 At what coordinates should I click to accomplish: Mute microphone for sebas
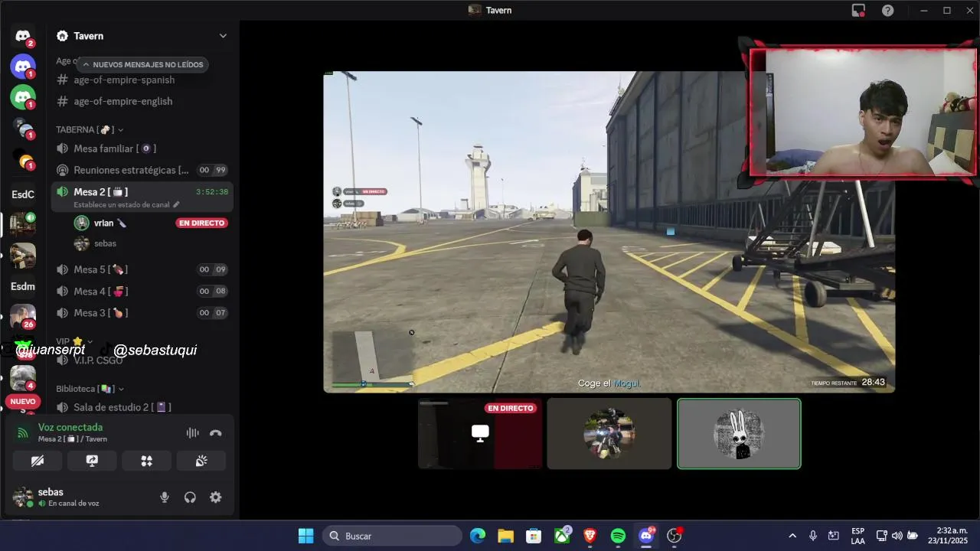click(164, 497)
